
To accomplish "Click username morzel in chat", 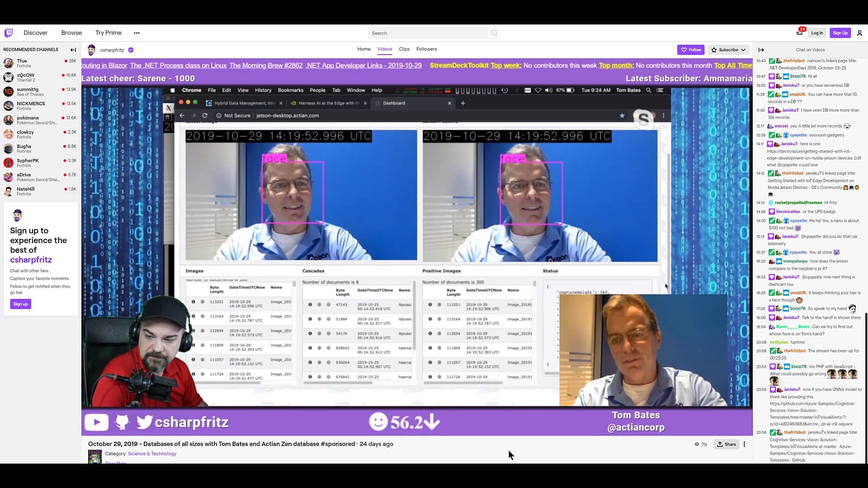I will pyautogui.click(x=781, y=127).
